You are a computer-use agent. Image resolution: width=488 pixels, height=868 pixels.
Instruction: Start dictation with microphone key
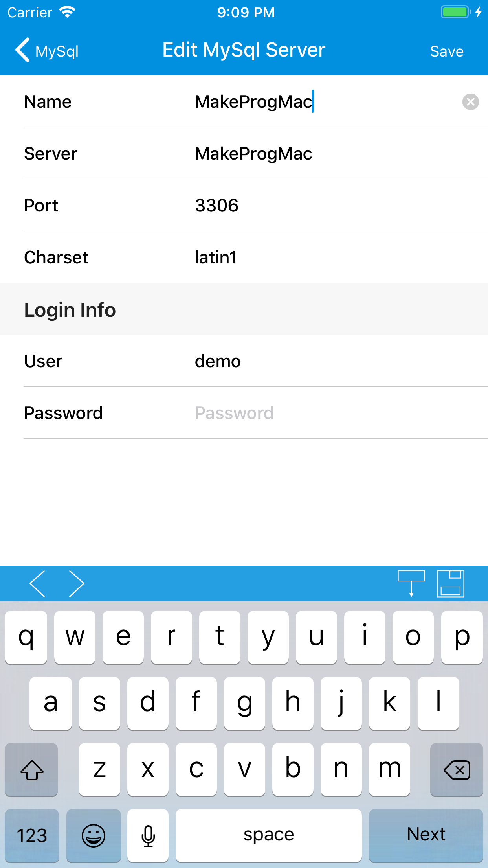coord(148,835)
